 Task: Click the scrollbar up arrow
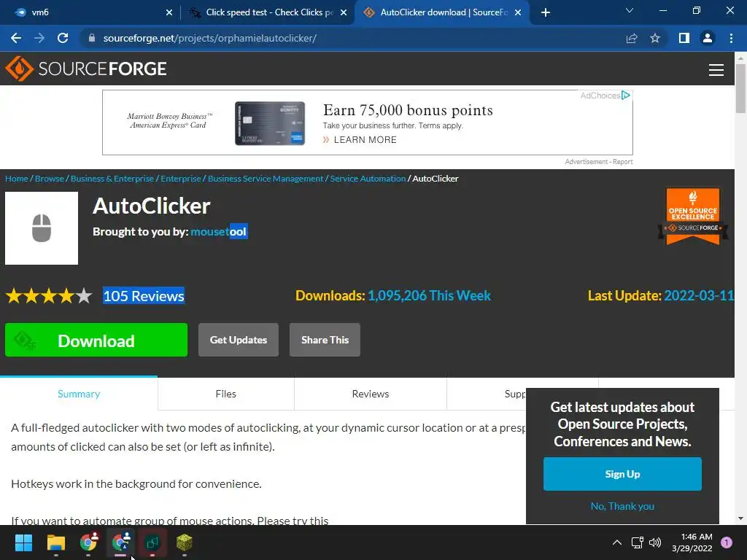click(740, 58)
